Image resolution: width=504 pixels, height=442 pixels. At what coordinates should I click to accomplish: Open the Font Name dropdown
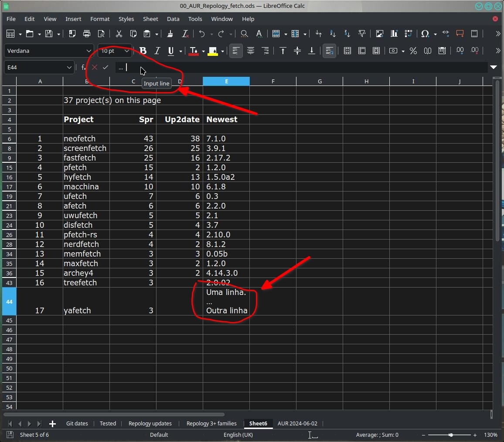tap(89, 51)
